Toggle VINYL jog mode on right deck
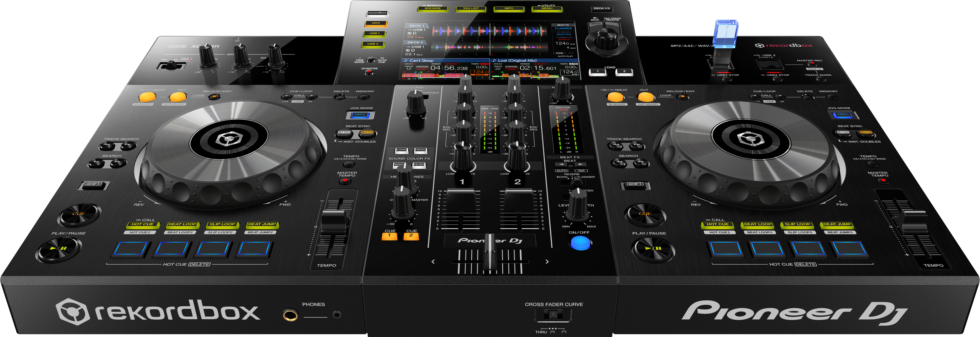 [x=843, y=115]
